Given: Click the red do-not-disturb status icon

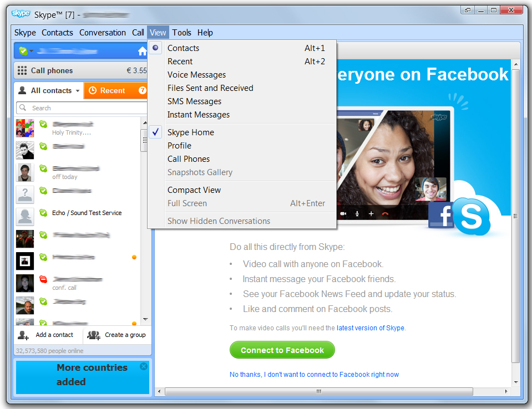Looking at the screenshot, I should pyautogui.click(x=43, y=279).
